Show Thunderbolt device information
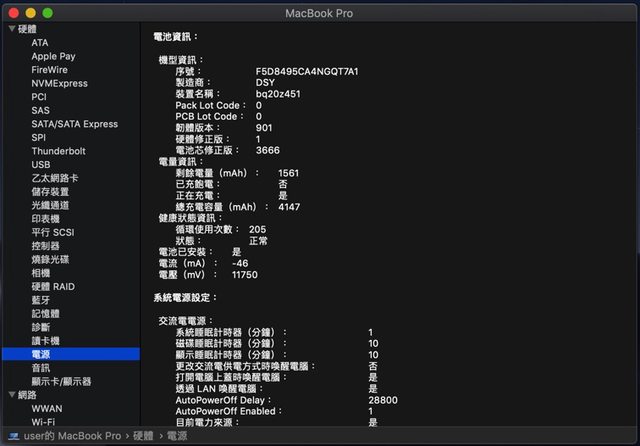The height and width of the screenshot is (446, 640). [x=58, y=151]
